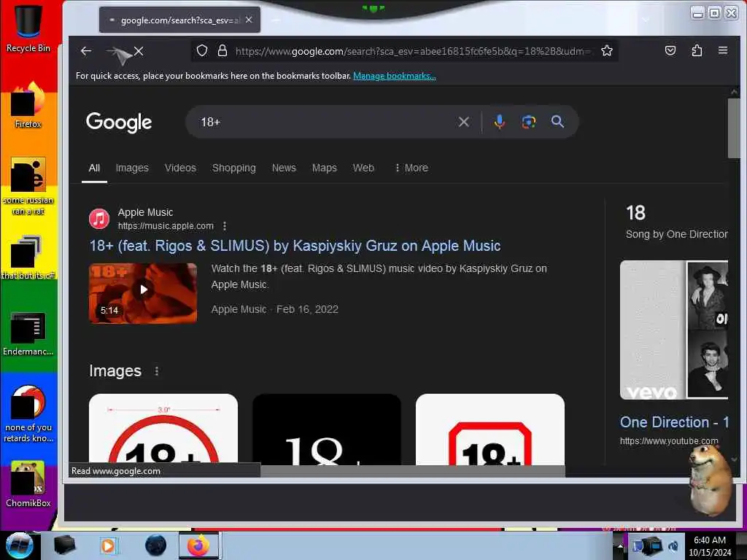The height and width of the screenshot is (560, 747).
Task: Expand the More search filters menu
Action: [x=411, y=168]
